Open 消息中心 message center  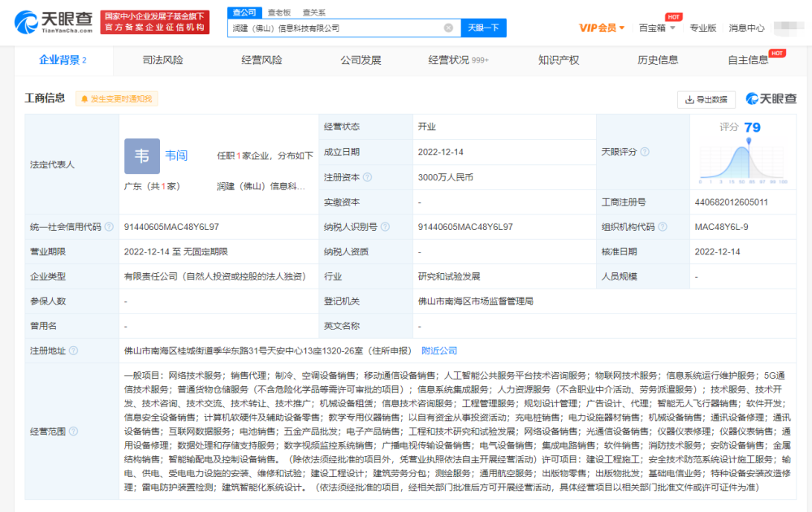coord(749,27)
